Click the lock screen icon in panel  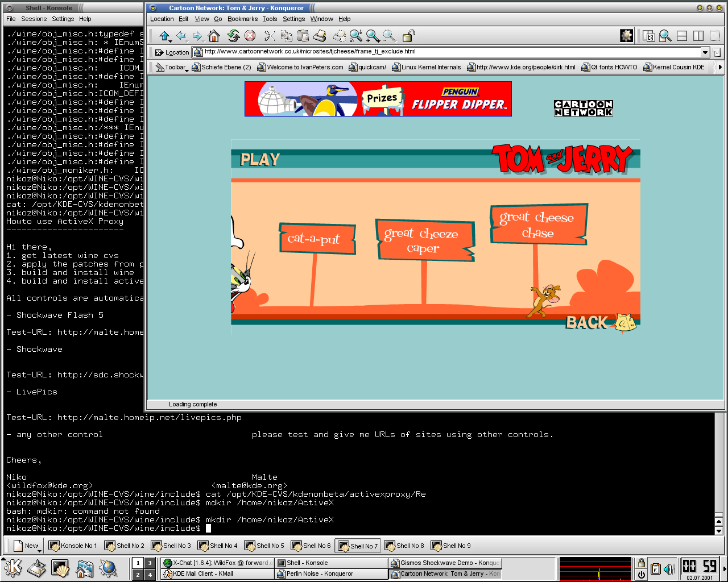point(642,563)
